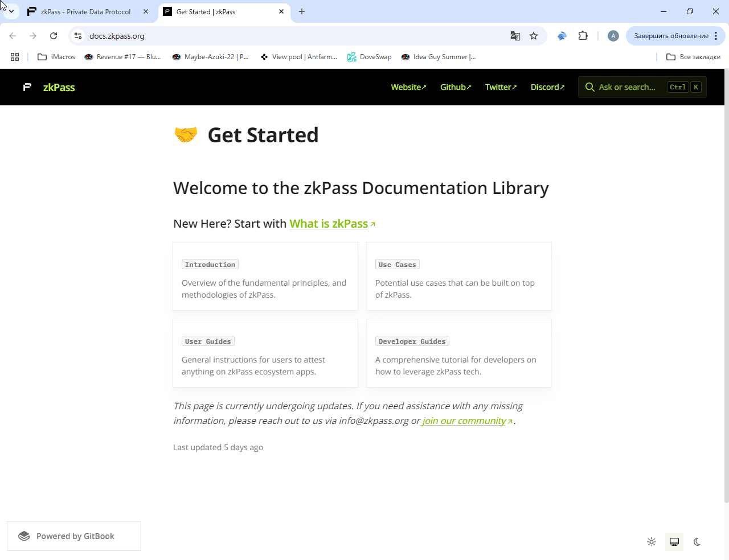Open View pool | Antfarm bookmark

pos(298,57)
